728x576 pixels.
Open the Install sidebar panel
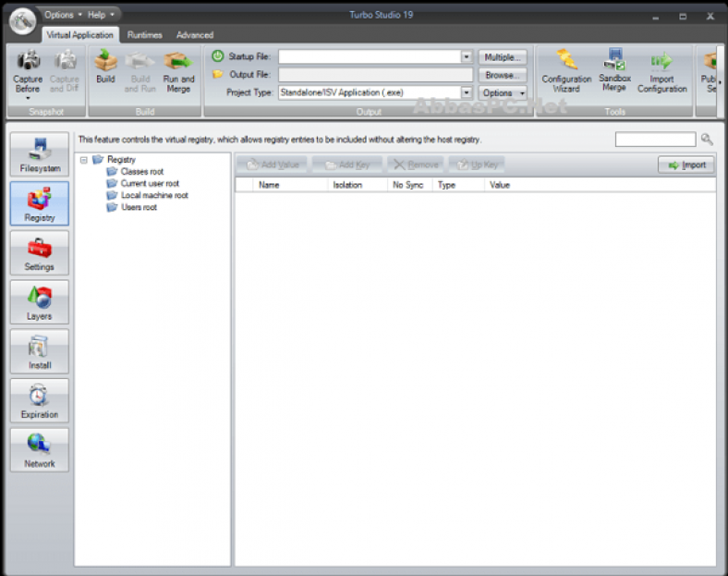[x=40, y=351]
